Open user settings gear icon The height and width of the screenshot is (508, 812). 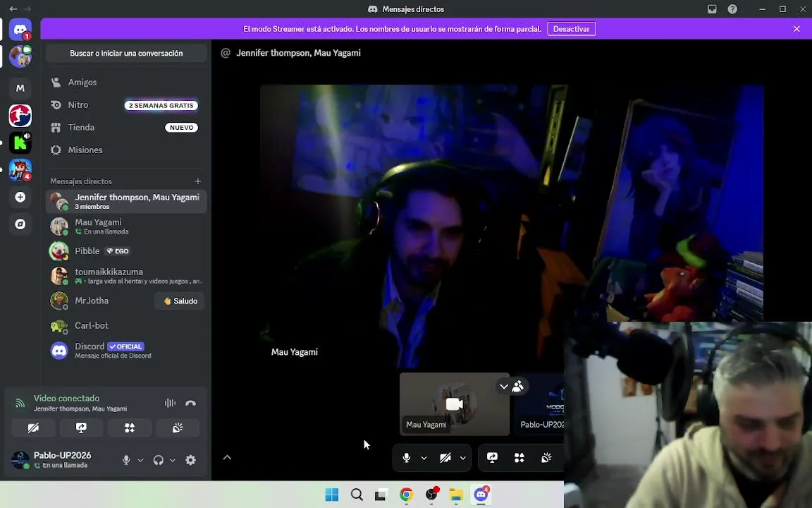(x=190, y=460)
